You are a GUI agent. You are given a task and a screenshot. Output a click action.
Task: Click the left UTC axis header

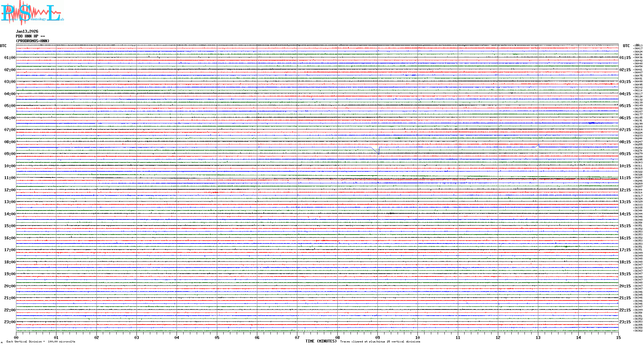[3, 46]
